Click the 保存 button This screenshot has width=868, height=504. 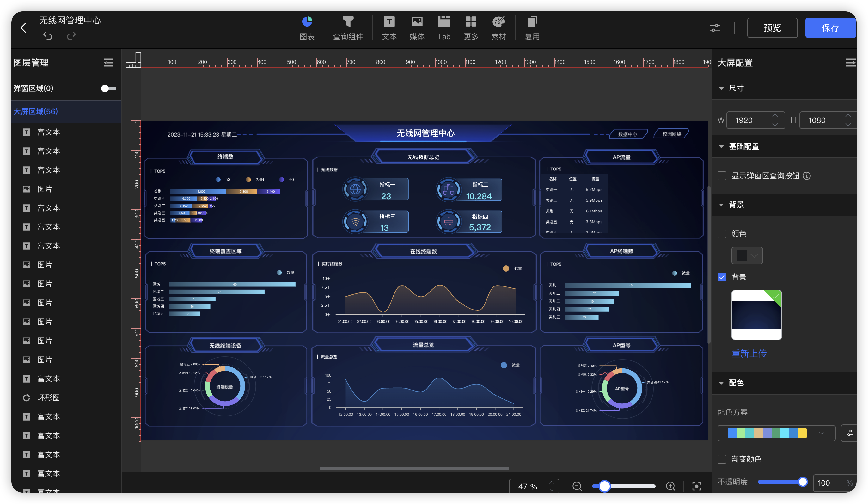coord(830,28)
